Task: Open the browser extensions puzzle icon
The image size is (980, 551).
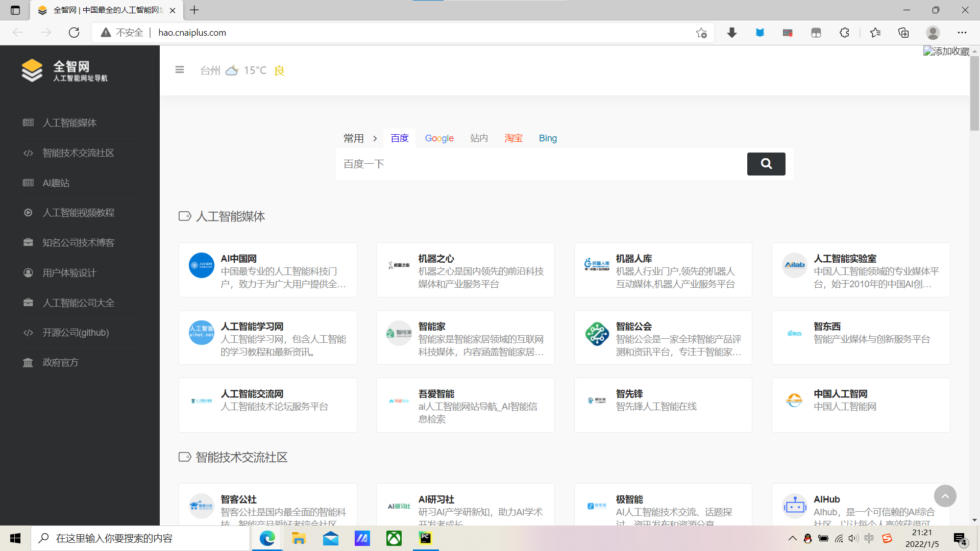Action: 844,33
